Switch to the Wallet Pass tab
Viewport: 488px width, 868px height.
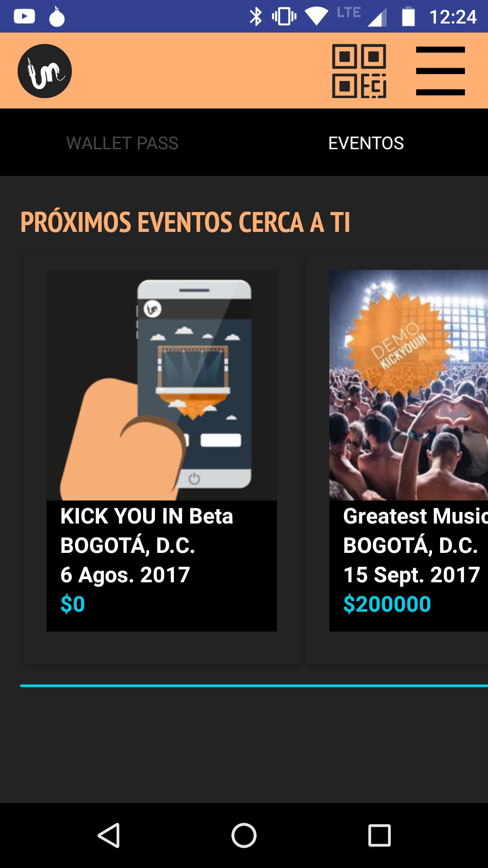(x=122, y=143)
